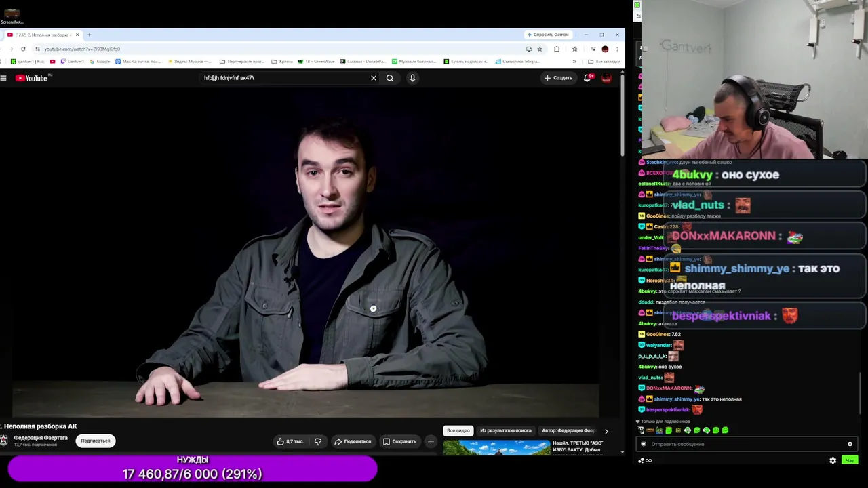
Task: Close the Неполная разборка browser tab
Action: [77, 35]
